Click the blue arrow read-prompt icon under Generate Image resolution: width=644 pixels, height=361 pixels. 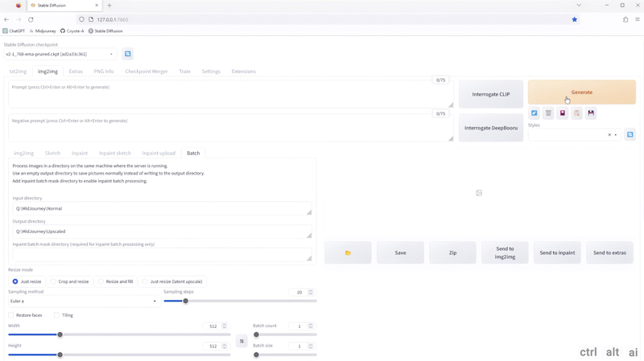click(x=534, y=113)
